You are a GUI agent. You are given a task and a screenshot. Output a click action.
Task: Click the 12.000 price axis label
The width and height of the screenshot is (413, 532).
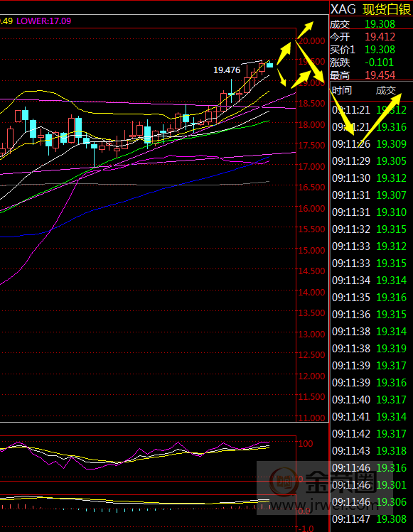pyautogui.click(x=311, y=376)
